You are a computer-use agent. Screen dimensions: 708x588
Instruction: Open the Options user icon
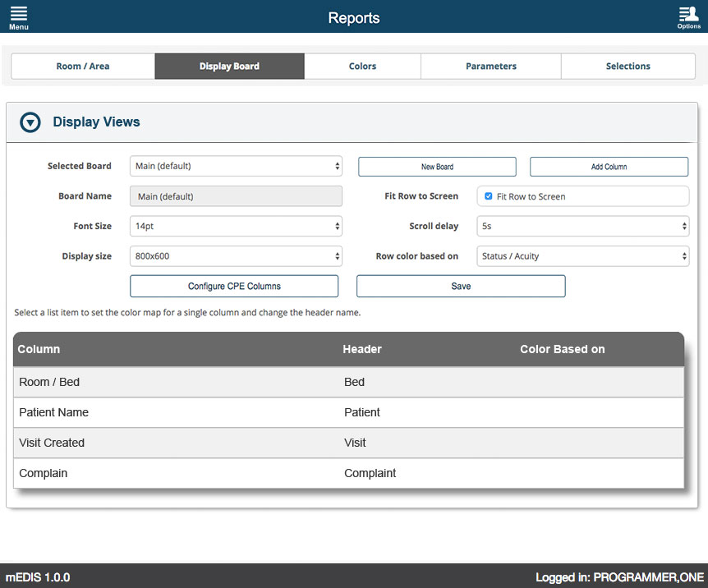(x=688, y=17)
